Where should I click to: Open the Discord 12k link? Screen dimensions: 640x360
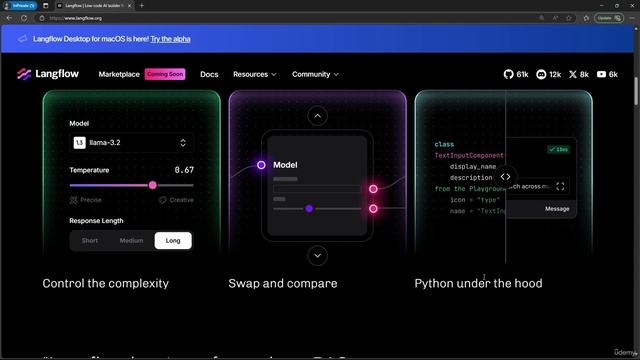(549, 74)
